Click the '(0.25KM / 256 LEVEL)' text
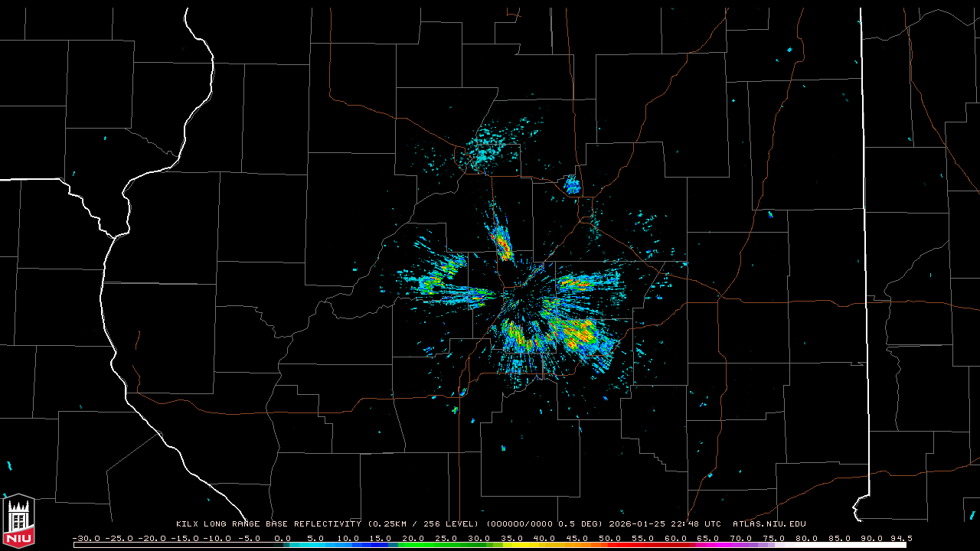The image size is (980, 551). [x=423, y=523]
